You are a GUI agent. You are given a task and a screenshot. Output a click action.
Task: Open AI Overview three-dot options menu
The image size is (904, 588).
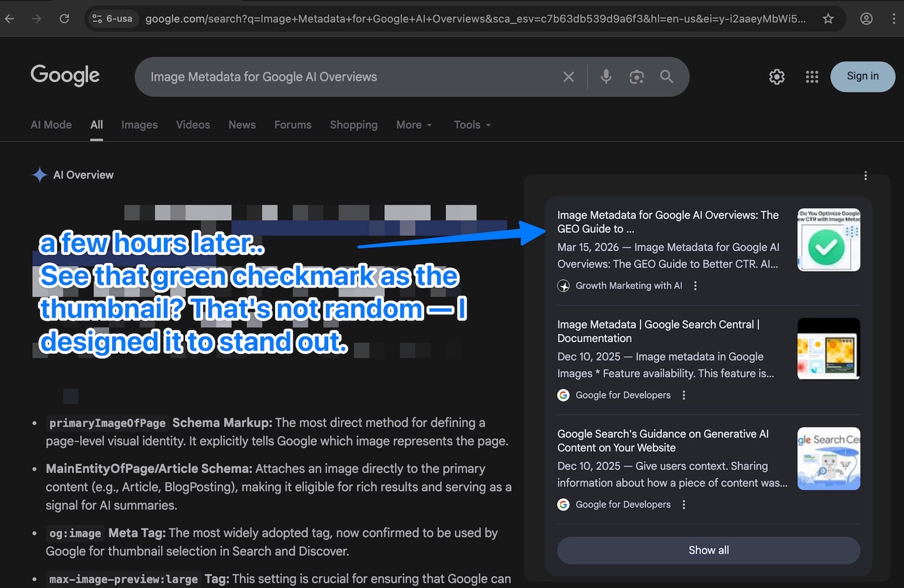click(x=865, y=176)
